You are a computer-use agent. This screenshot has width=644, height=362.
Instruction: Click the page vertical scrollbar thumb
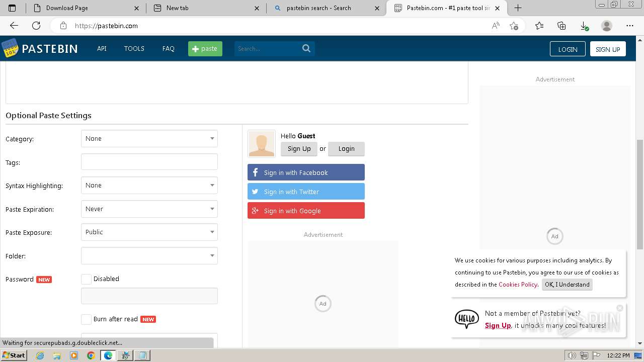point(640,194)
